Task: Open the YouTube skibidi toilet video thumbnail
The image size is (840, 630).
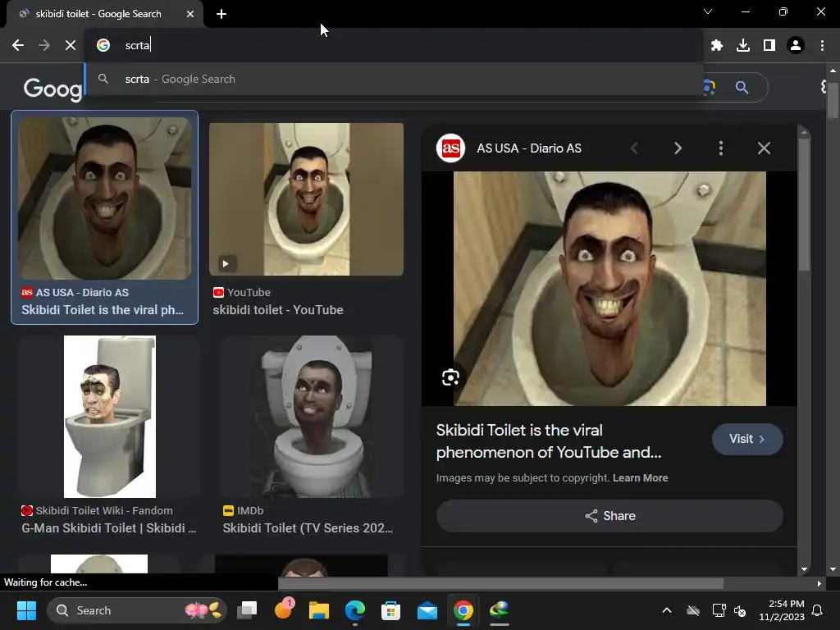Action: click(306, 199)
